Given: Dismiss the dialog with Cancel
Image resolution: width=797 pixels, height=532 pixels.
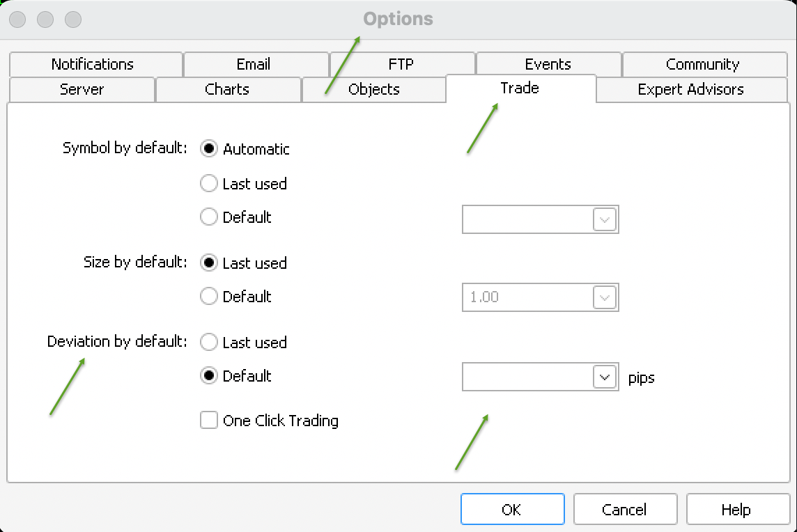Looking at the screenshot, I should coord(625,509).
